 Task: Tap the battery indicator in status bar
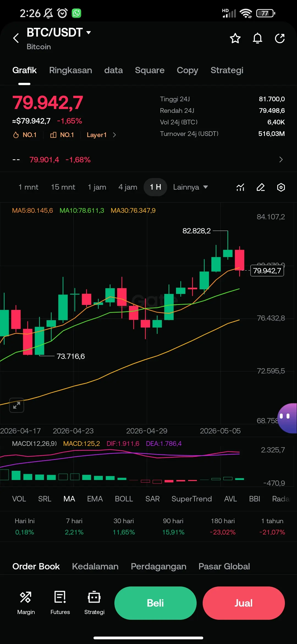click(266, 13)
